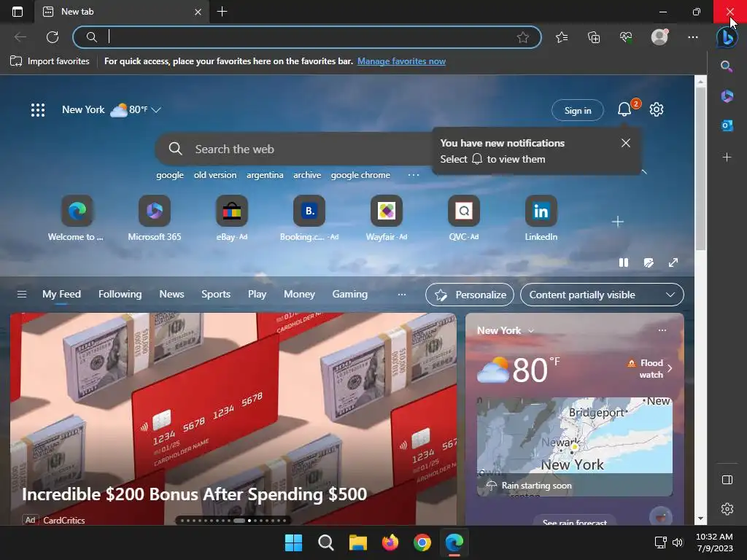Toggle the sidebar panel layout icon
Screen dimensions: 747x560
click(727, 480)
